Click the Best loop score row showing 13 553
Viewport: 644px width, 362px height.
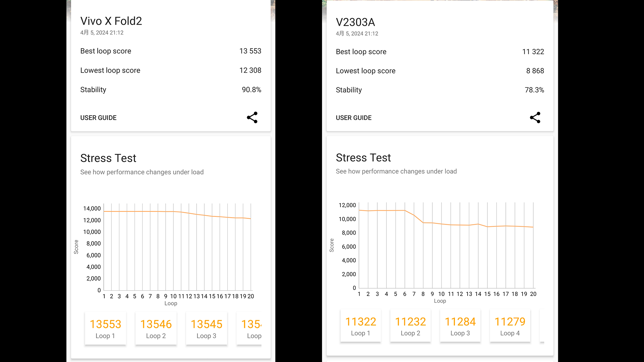(170, 51)
